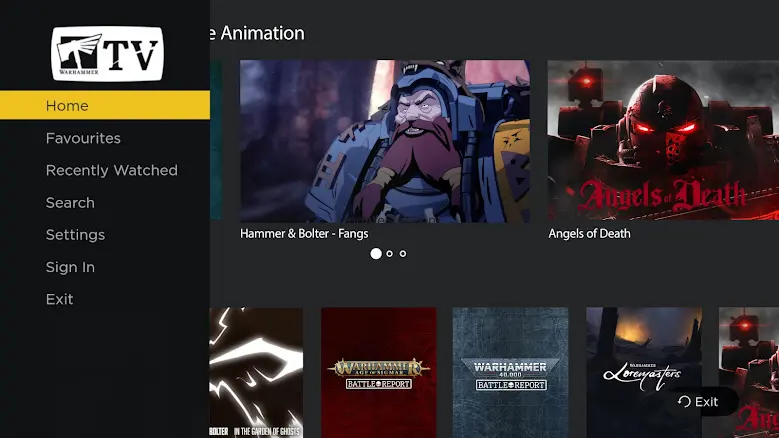The image size is (779, 438).
Task: Open Search in the sidebar
Action: [x=70, y=203]
